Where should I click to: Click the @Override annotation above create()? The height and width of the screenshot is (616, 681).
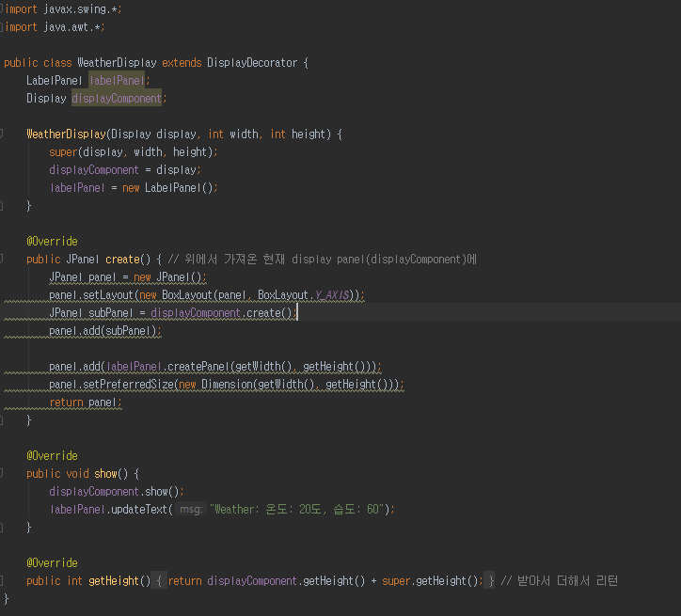52,242
